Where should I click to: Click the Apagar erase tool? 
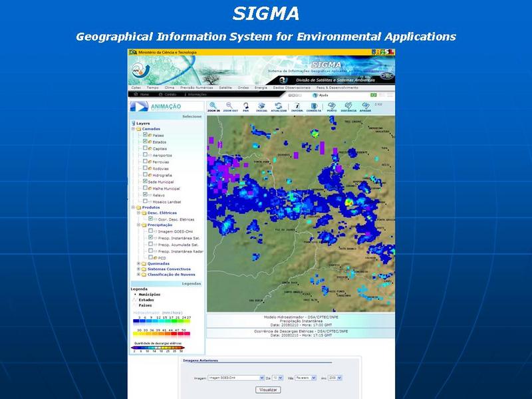click(365, 107)
